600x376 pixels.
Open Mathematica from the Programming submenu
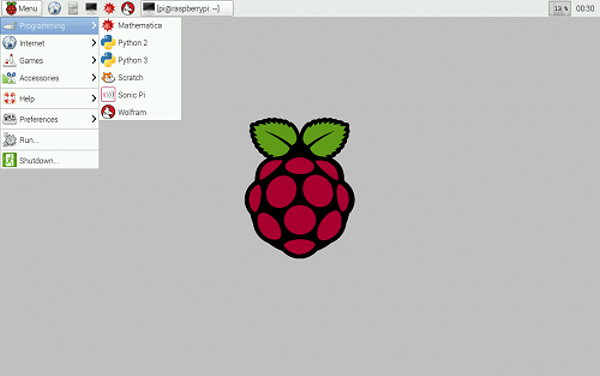pos(140,26)
